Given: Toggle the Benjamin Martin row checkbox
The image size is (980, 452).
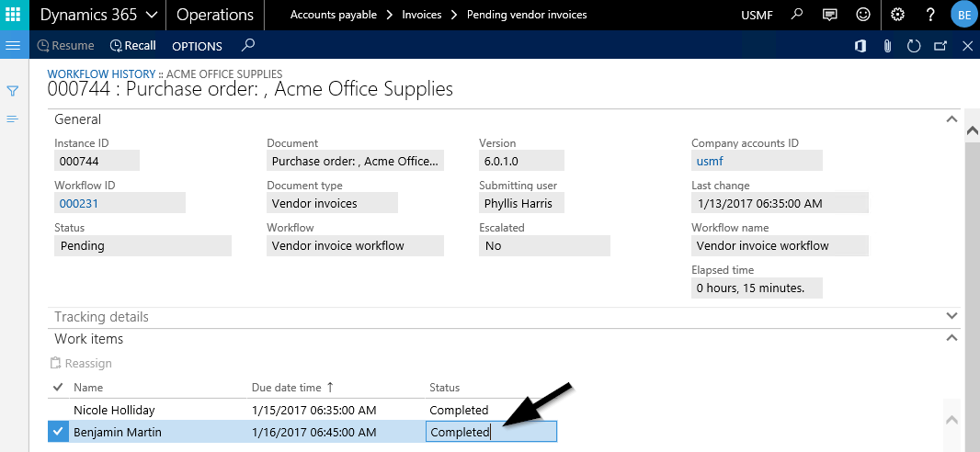Looking at the screenshot, I should pos(59,432).
